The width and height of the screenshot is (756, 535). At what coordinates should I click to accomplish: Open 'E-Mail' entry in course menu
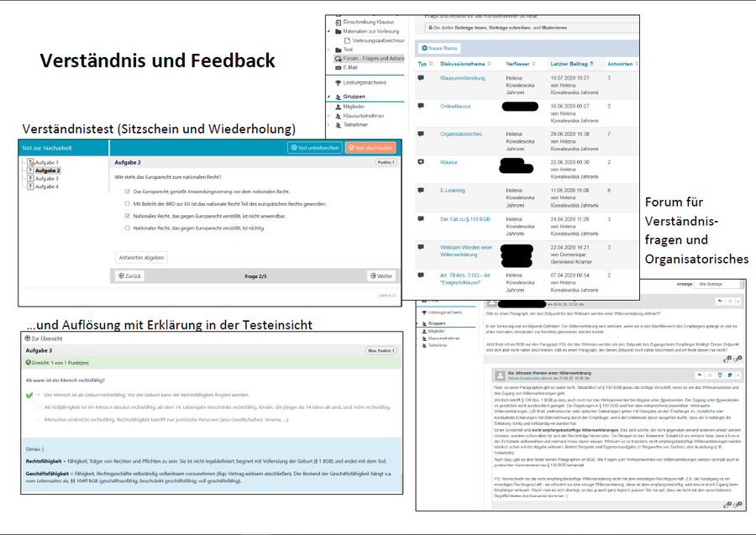[x=346, y=67]
